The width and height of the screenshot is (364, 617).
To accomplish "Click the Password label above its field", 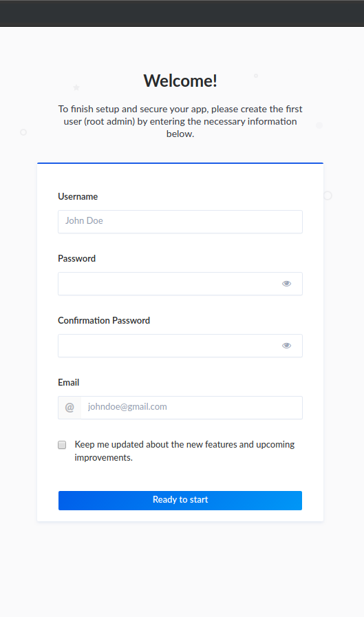I will (76, 258).
